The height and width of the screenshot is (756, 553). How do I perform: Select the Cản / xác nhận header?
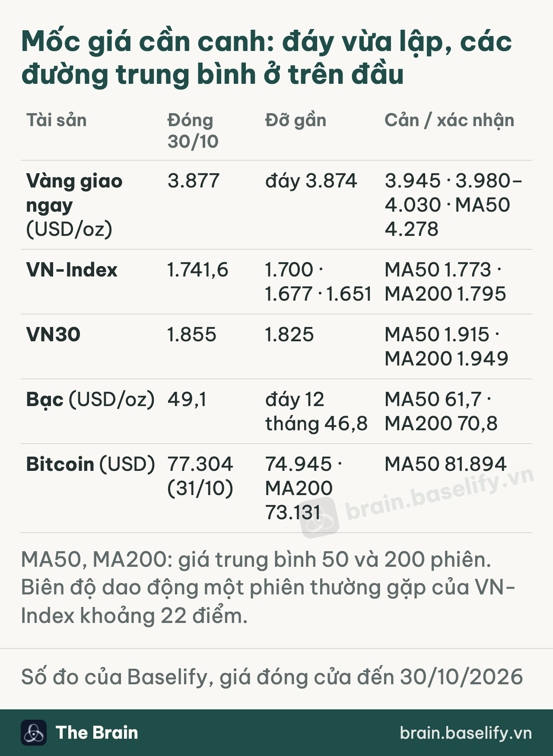(449, 120)
